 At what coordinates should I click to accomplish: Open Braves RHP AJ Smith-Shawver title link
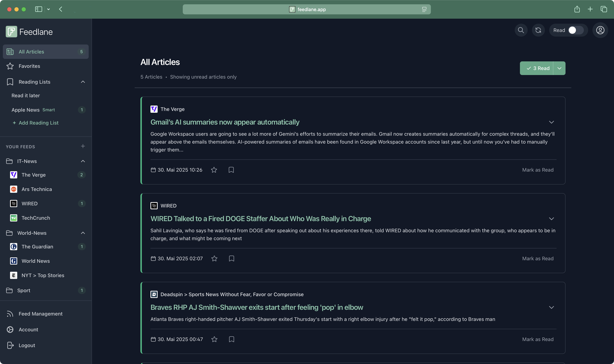click(257, 307)
